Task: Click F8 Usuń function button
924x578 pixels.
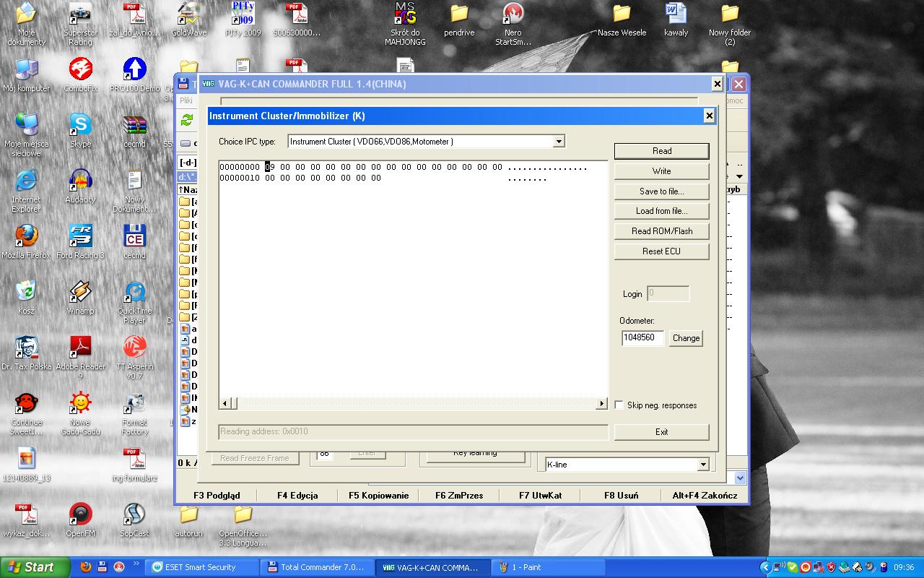Action: [x=621, y=496]
